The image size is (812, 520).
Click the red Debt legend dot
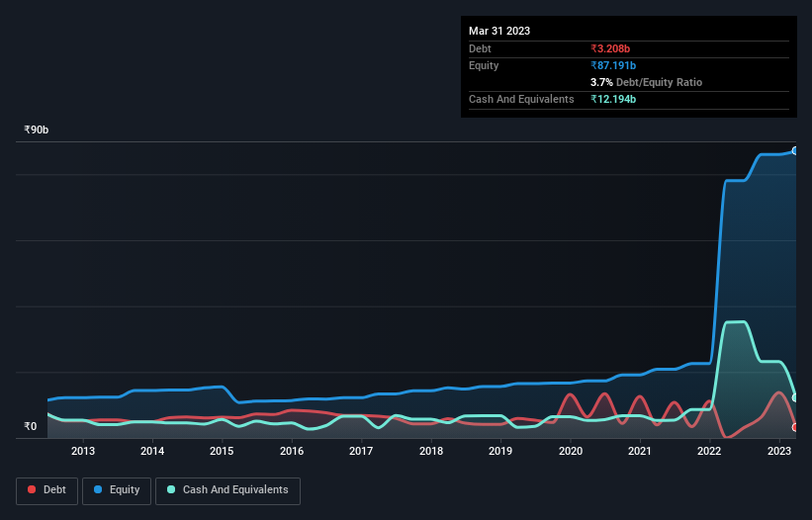click(x=32, y=489)
